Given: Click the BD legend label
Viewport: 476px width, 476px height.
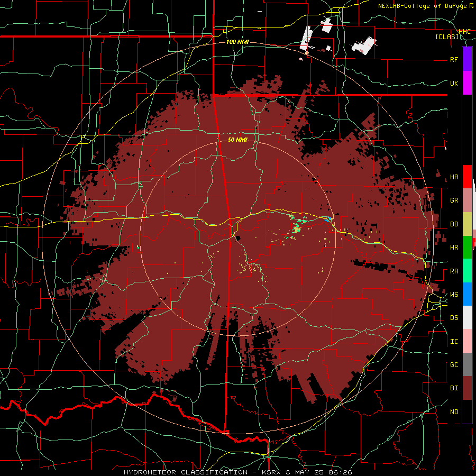Looking at the screenshot, I should click(x=454, y=224).
